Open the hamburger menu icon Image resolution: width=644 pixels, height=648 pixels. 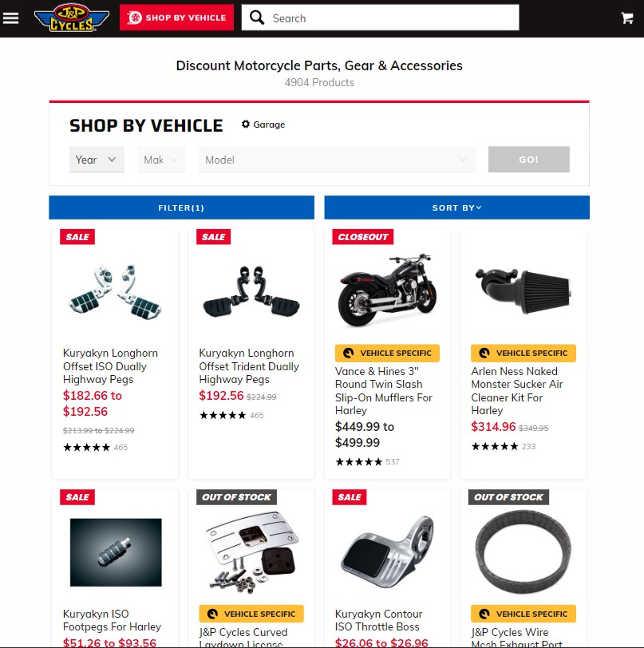coord(10,18)
